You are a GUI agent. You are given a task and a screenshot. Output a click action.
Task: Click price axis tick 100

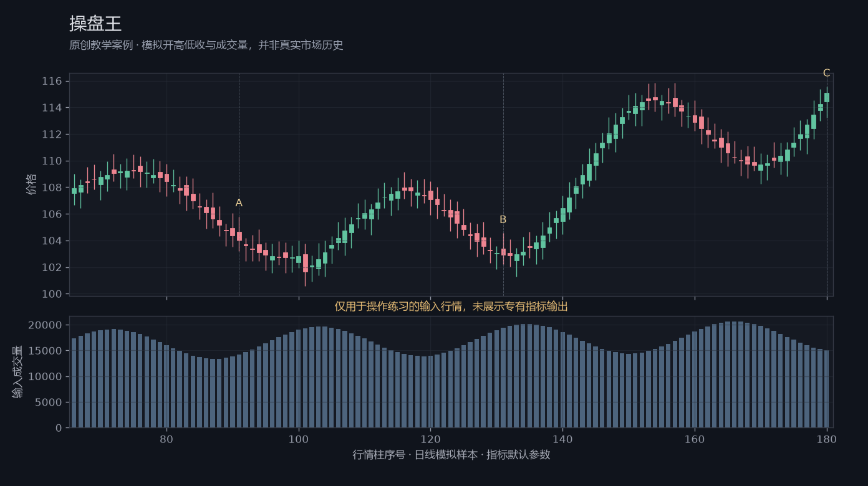click(52, 294)
